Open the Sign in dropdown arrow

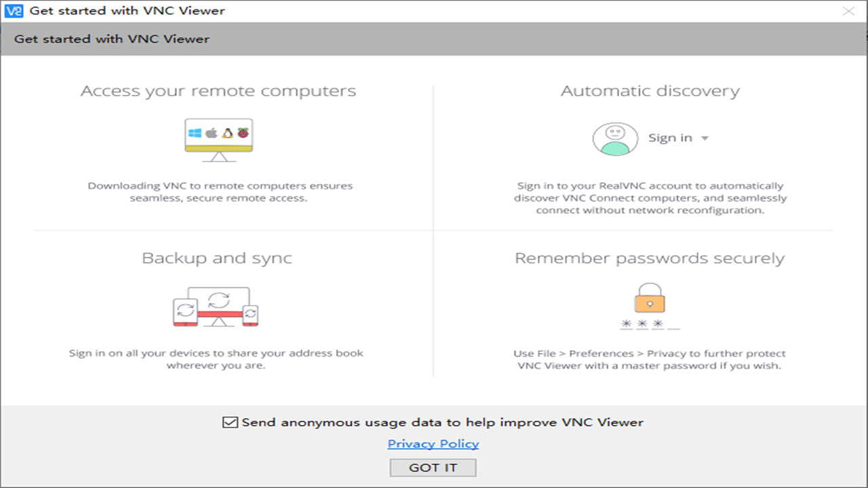coord(704,138)
